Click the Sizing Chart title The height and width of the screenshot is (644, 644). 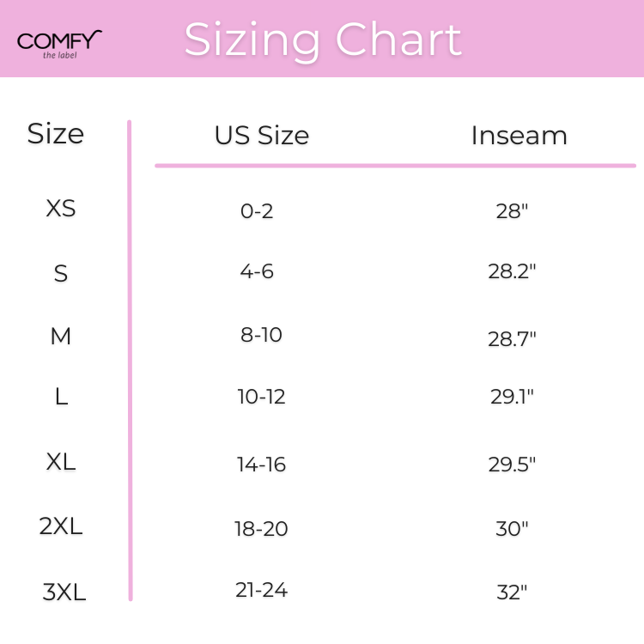(323, 39)
